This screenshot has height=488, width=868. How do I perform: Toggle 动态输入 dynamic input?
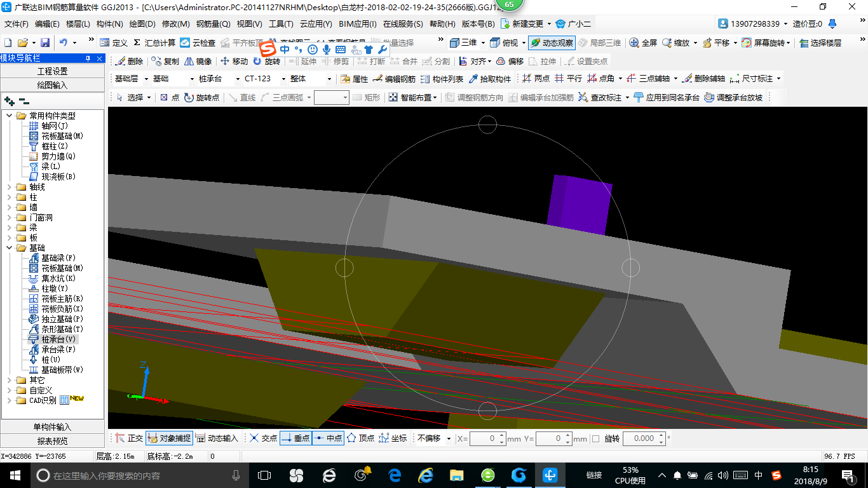(217, 438)
